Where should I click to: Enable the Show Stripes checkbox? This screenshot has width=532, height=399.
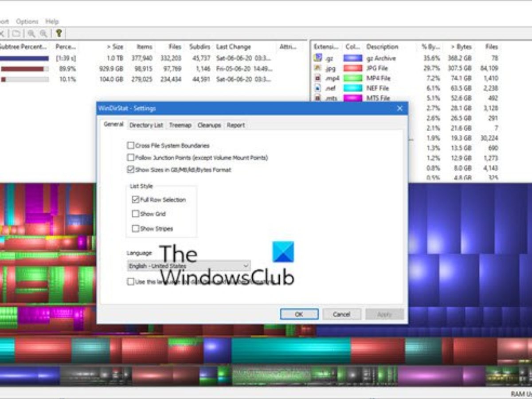click(x=135, y=229)
